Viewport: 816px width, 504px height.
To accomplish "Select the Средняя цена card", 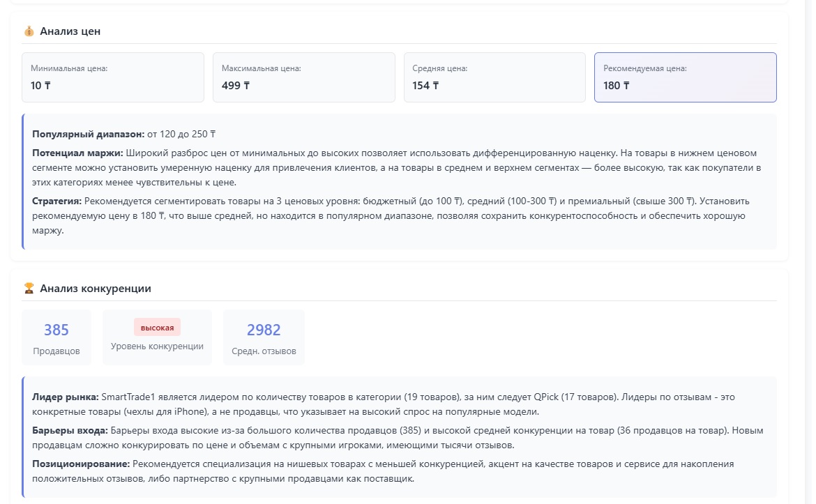I will tap(494, 77).
